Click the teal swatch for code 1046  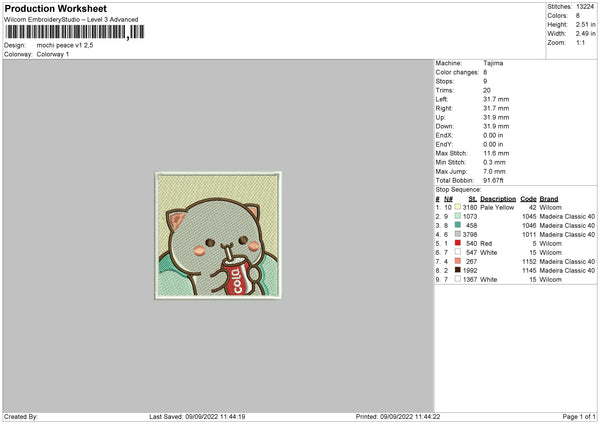coord(458,225)
